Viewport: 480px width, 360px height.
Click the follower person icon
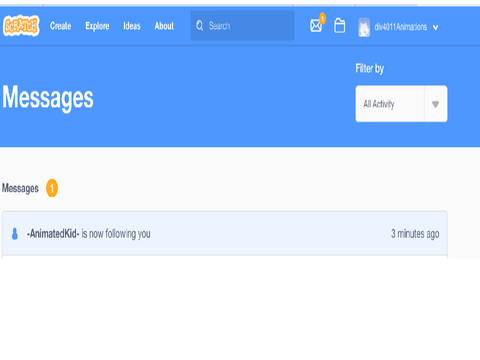15,234
